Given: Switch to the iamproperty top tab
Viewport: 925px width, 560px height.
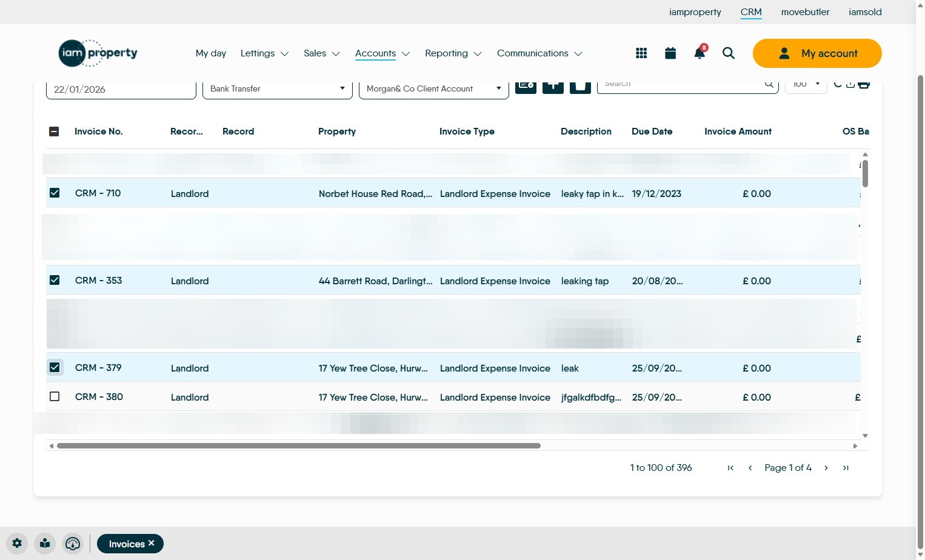Looking at the screenshot, I should (x=695, y=12).
